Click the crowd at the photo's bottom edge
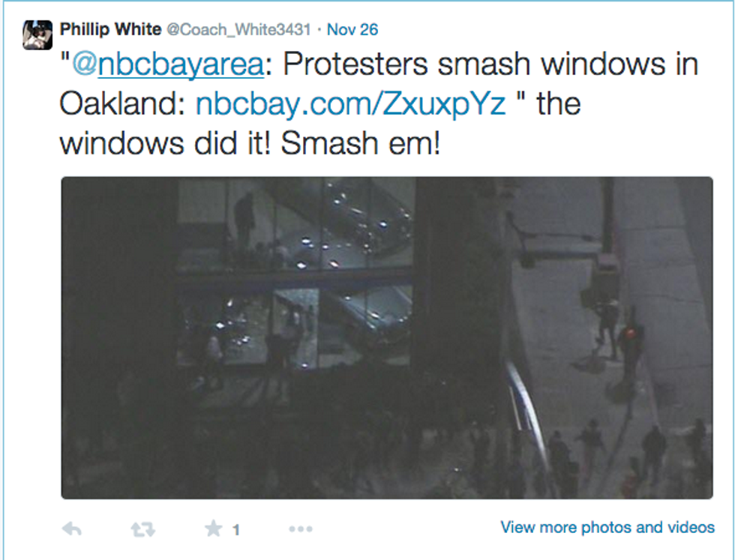Image resolution: width=735 pixels, height=560 pixels. 609,460
